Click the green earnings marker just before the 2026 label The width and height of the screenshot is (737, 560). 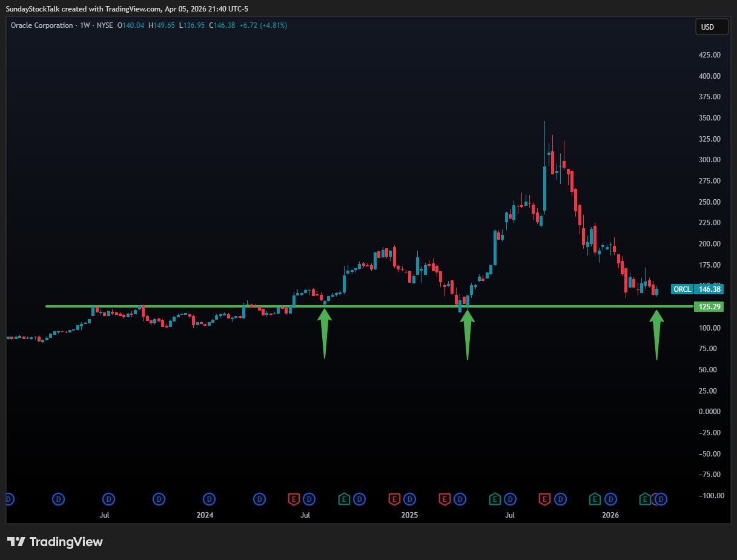(595, 499)
